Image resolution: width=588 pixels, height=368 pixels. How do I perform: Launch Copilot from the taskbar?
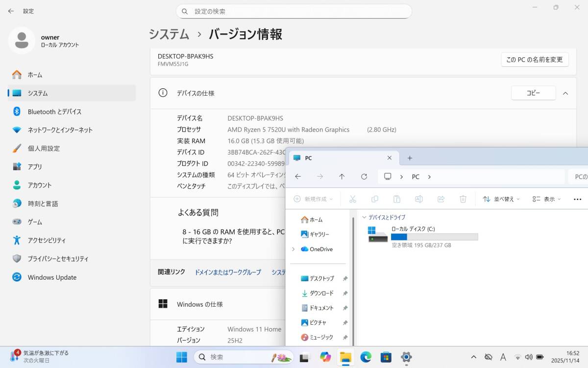(325, 357)
